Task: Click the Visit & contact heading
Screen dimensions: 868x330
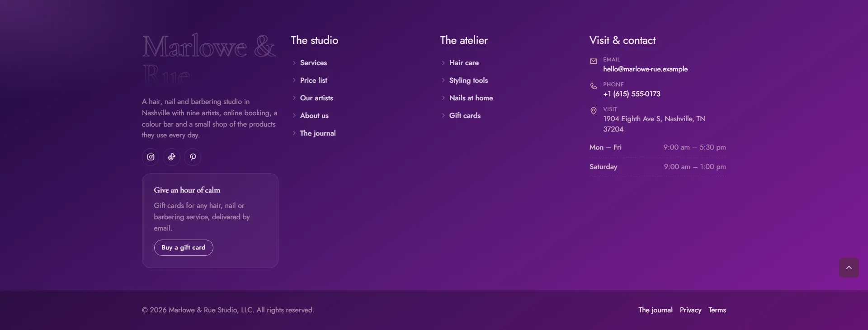Action: [623, 40]
